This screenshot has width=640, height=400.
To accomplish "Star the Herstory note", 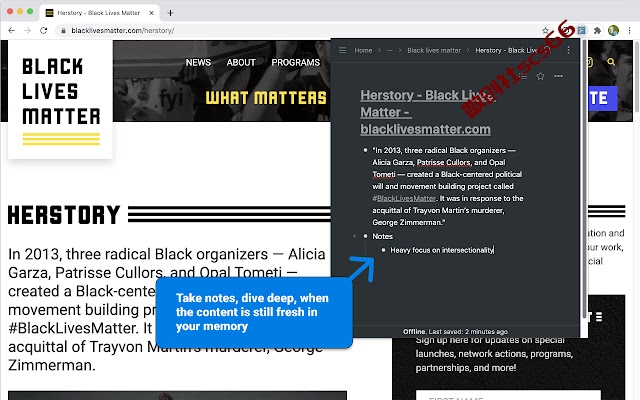I will tap(540, 76).
